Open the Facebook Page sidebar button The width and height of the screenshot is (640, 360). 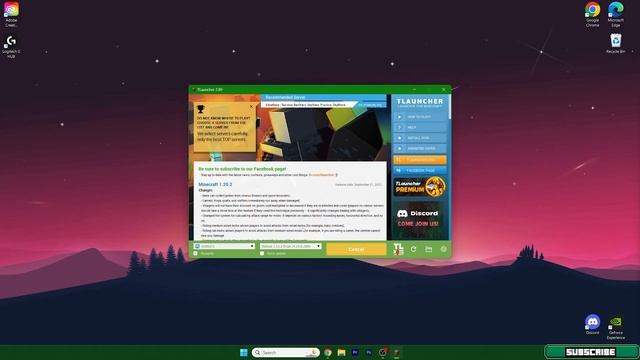[420, 170]
